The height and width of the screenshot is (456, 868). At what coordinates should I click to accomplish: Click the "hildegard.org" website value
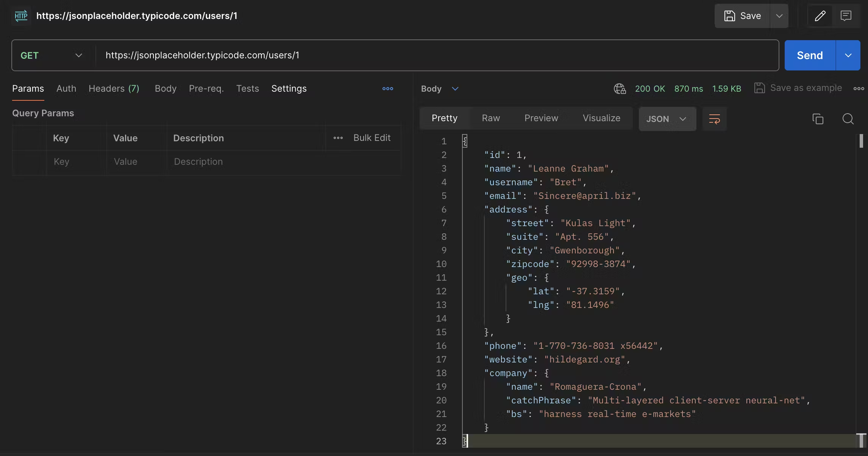click(x=584, y=359)
